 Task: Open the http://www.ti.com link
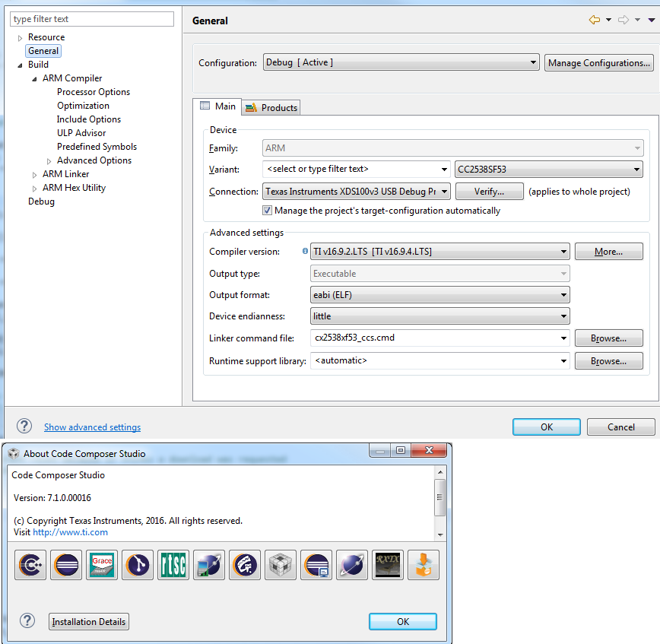pyautogui.click(x=70, y=532)
